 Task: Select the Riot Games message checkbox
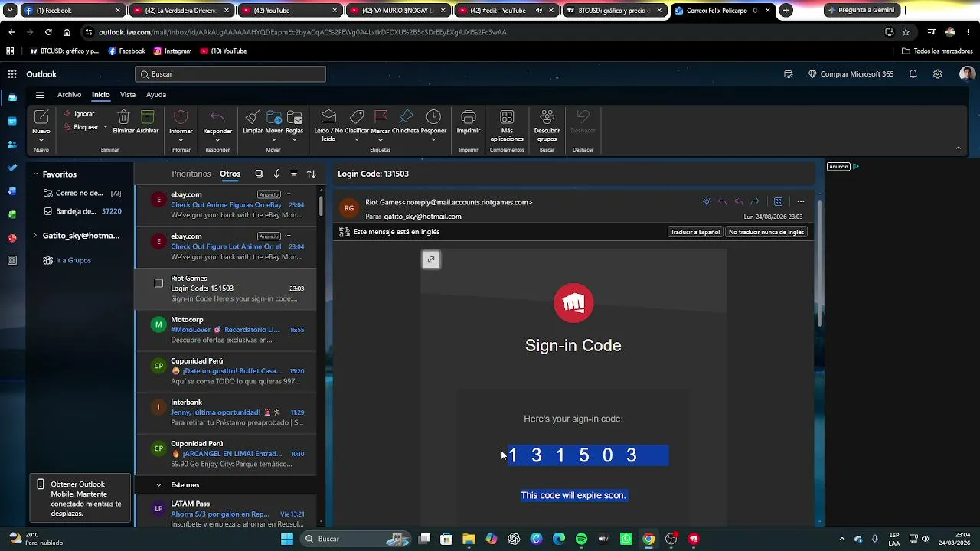click(158, 284)
